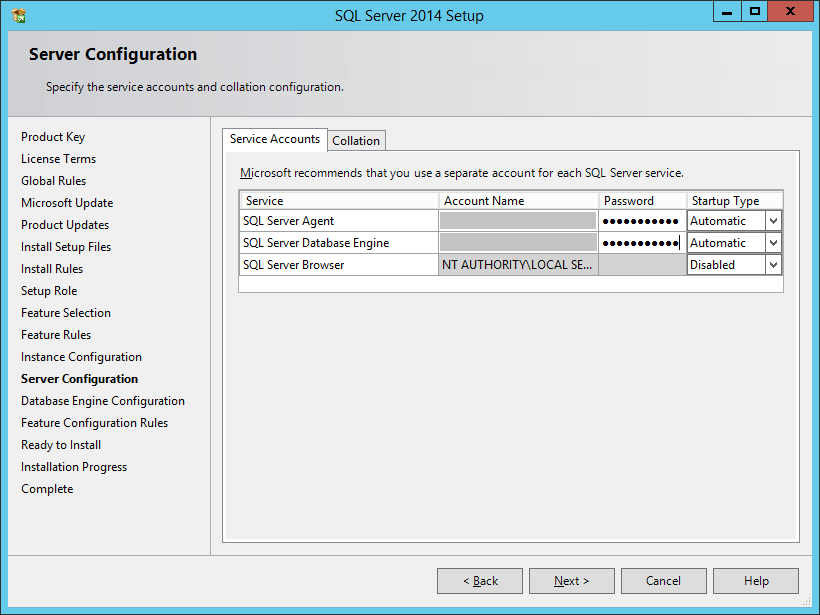Minimize the setup window
This screenshot has height=615, width=820.
click(727, 12)
